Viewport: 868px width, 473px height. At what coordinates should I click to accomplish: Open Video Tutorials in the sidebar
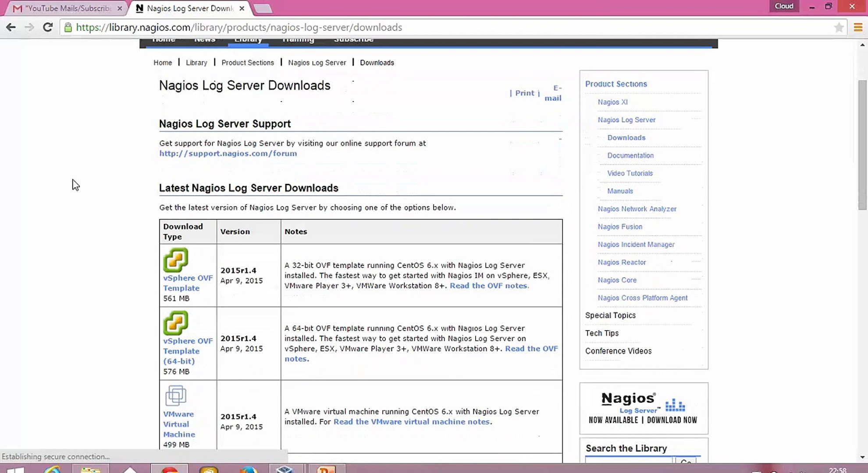(x=630, y=173)
